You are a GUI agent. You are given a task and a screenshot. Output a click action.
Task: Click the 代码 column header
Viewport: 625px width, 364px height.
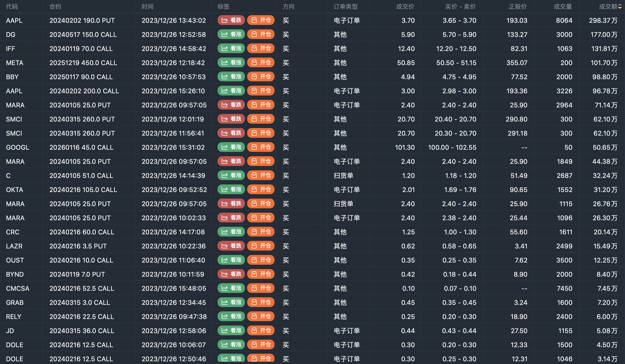[x=12, y=7]
